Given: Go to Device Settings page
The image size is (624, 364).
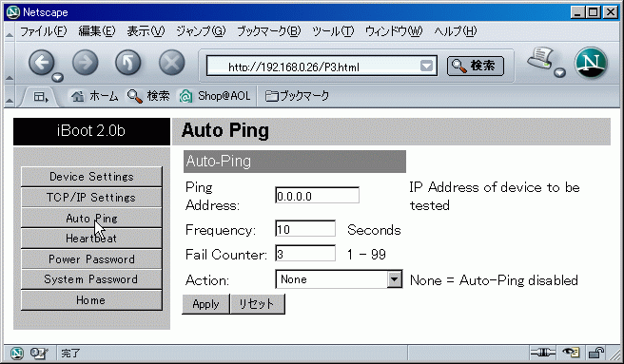Looking at the screenshot, I should point(91,177).
